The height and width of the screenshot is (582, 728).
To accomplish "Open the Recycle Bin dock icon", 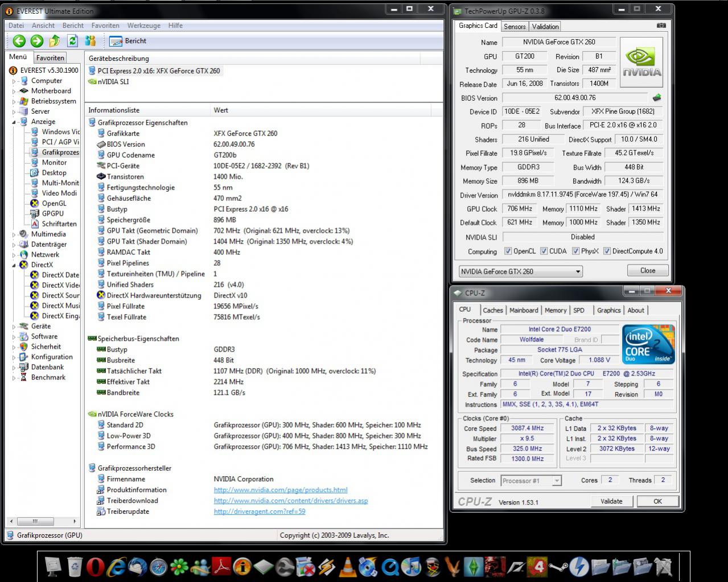I will click(x=75, y=567).
